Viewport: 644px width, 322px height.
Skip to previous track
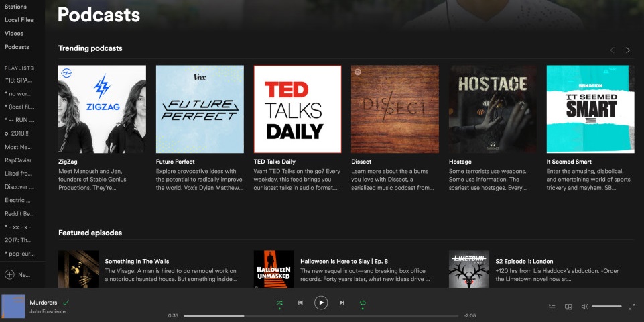pyautogui.click(x=300, y=303)
